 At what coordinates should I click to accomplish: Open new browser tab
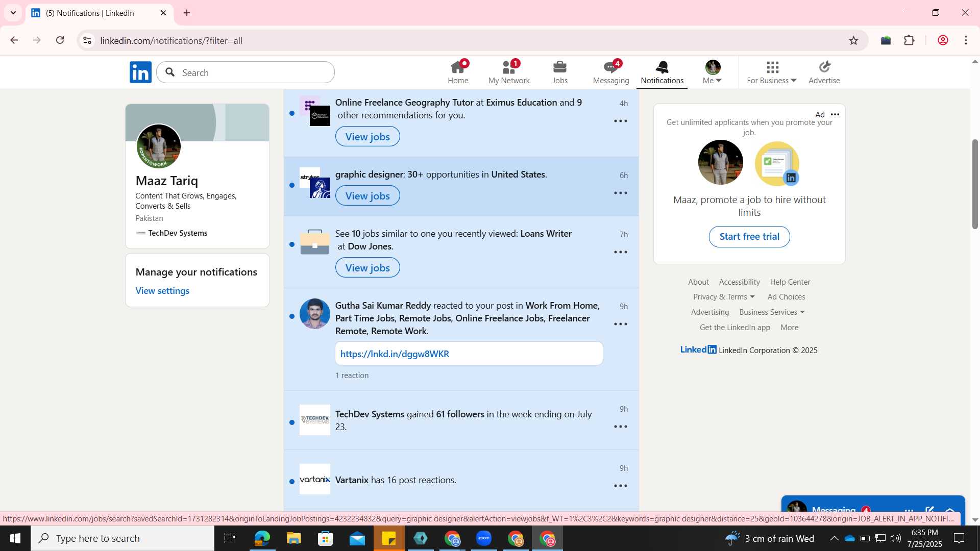pyautogui.click(x=187, y=13)
